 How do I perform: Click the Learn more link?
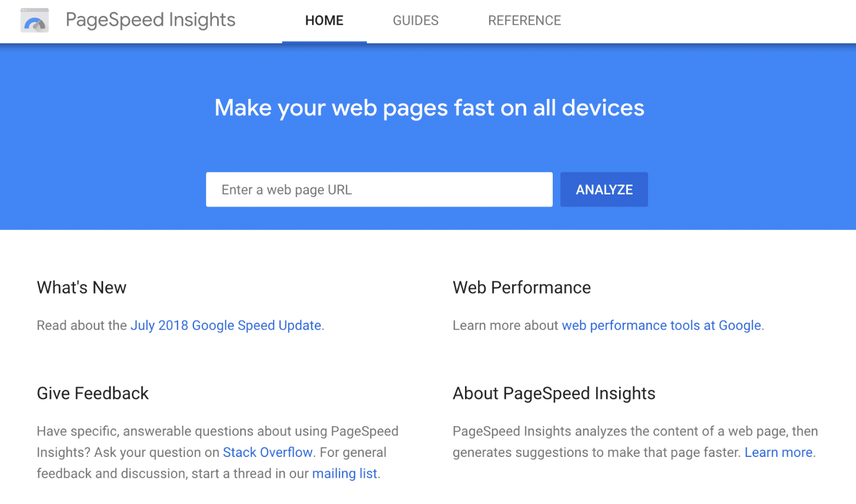pos(778,453)
